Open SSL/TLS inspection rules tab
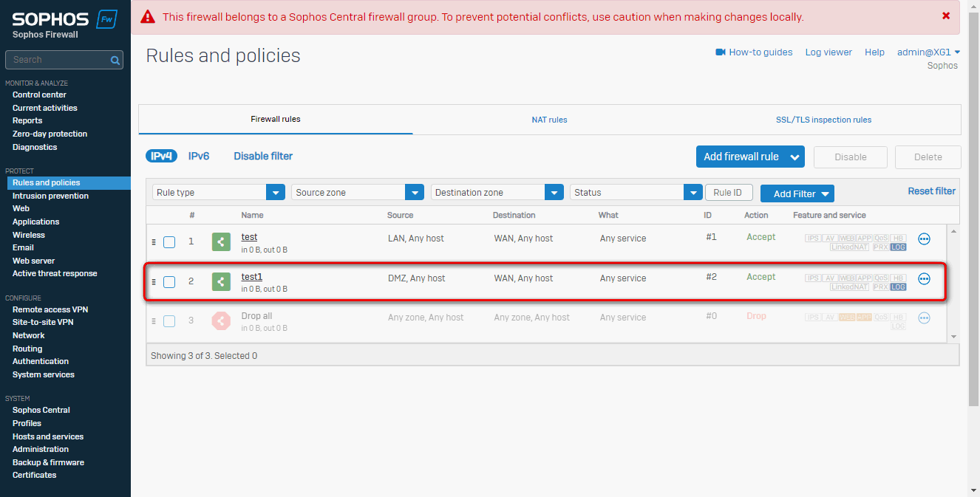The height and width of the screenshot is (497, 980). (823, 120)
